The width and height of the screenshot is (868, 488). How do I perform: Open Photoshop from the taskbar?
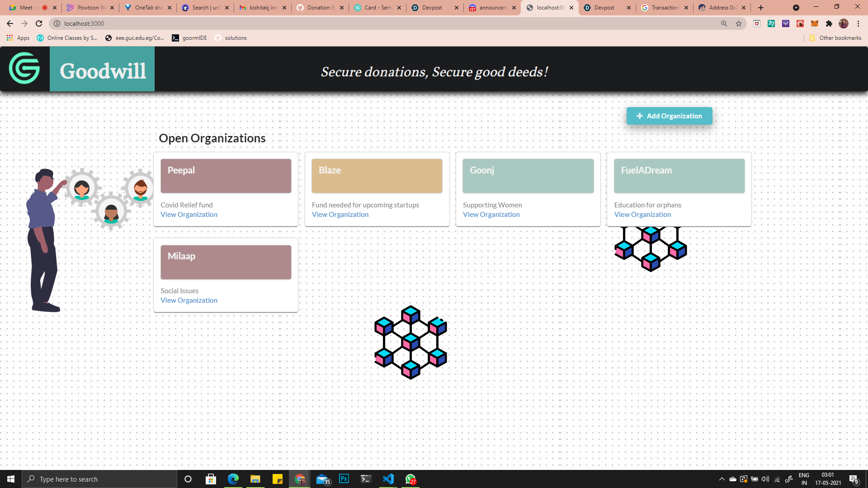tap(344, 479)
